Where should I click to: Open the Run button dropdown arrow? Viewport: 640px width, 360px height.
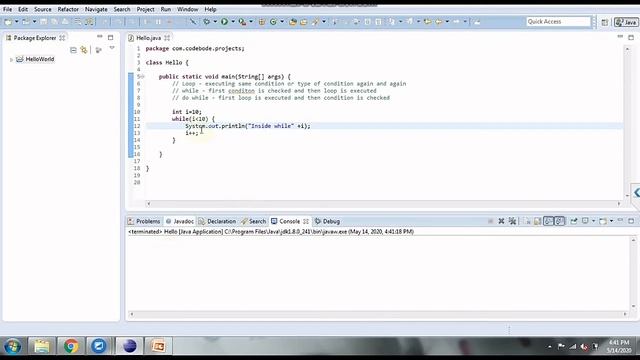tap(233, 22)
